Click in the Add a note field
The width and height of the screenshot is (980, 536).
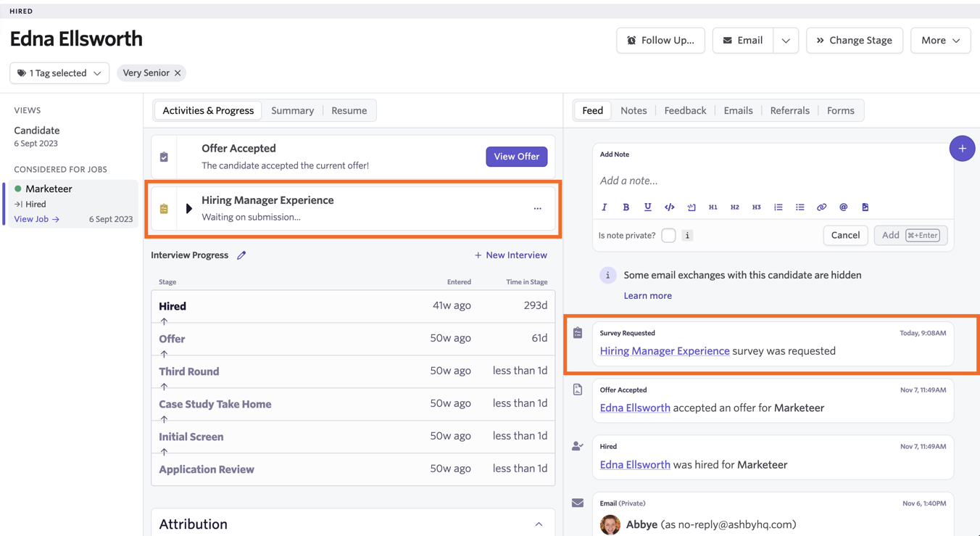(773, 181)
